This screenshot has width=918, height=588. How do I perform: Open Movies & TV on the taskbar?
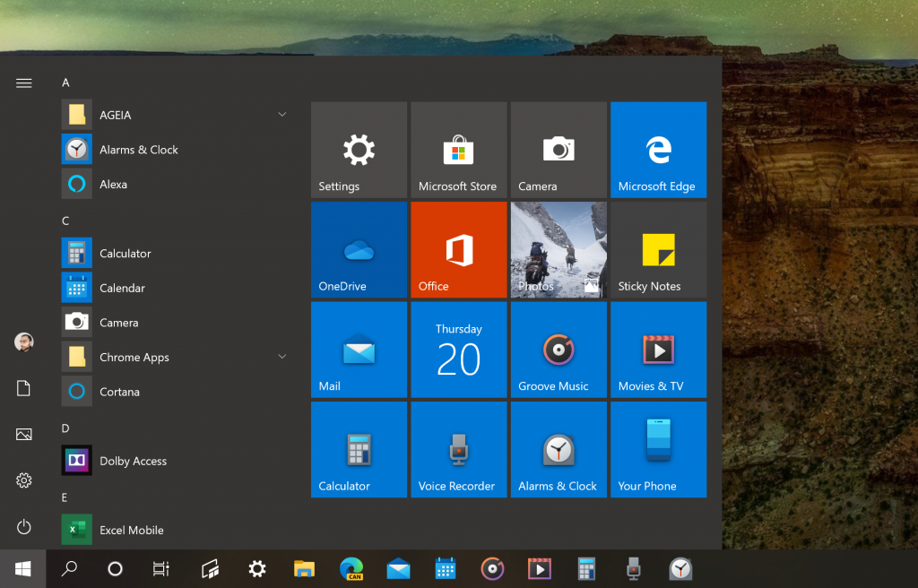click(539, 568)
